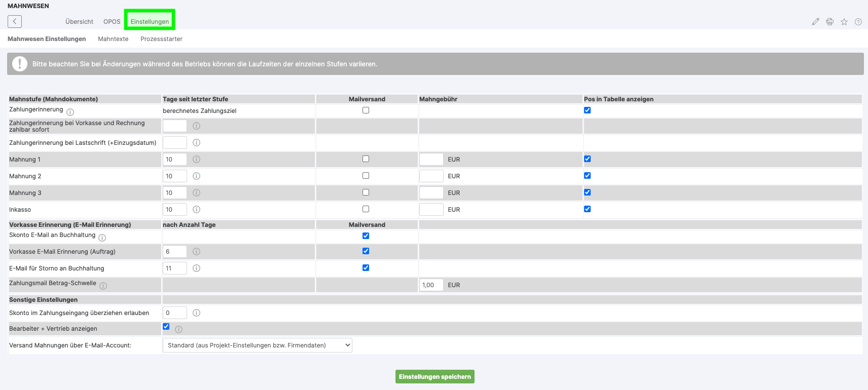Show info icon for Mahnung 1 days
This screenshot has width=868, height=390.
197,160
